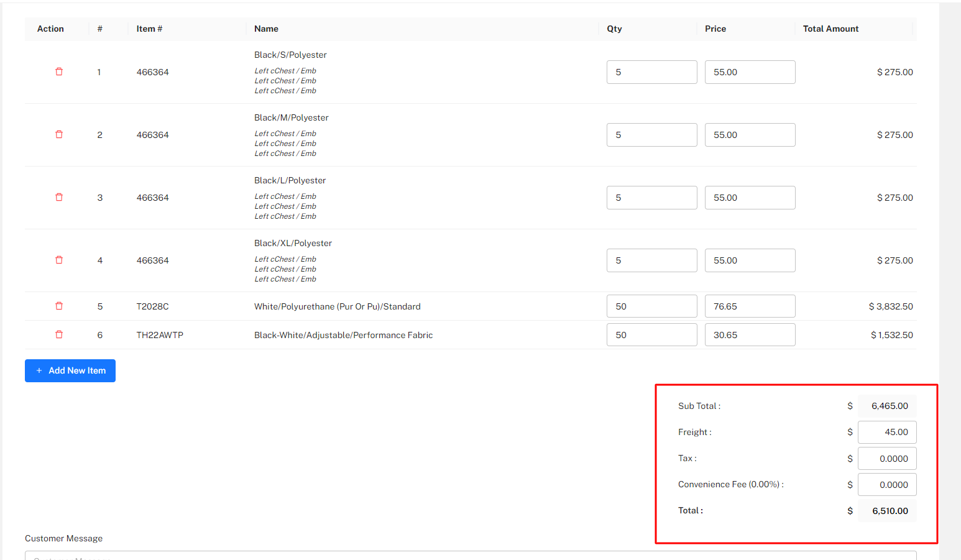Click the Total Amount column header

830,29
